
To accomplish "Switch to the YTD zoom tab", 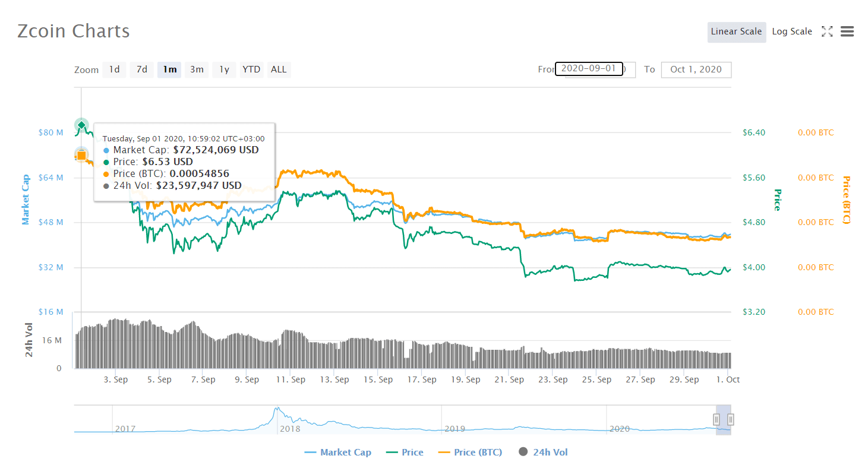I will pyautogui.click(x=251, y=69).
